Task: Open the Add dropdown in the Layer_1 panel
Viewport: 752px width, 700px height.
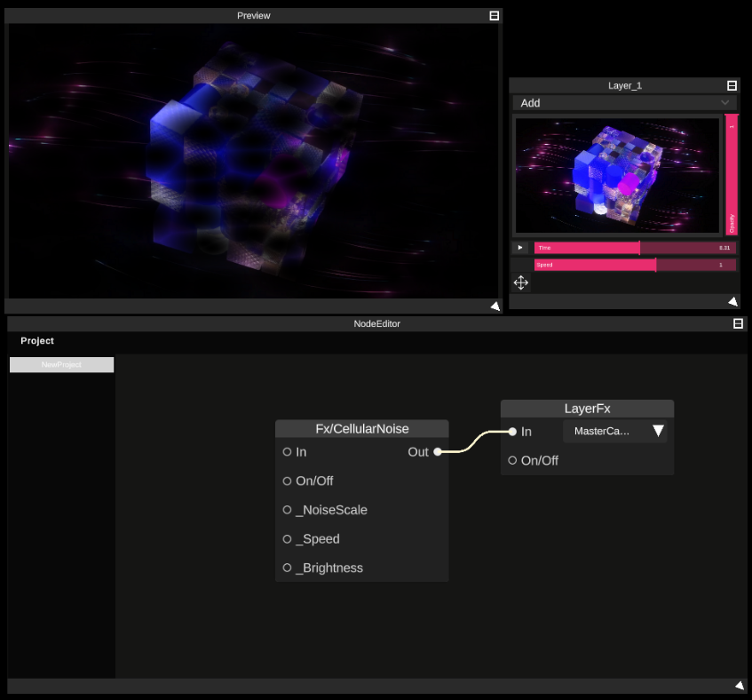Action: click(621, 103)
